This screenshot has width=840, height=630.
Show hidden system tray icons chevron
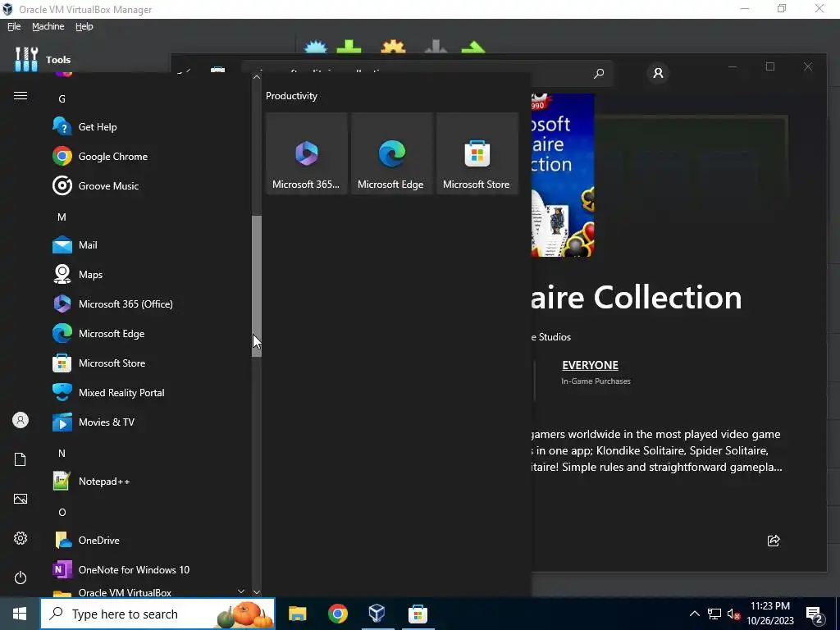click(694, 614)
